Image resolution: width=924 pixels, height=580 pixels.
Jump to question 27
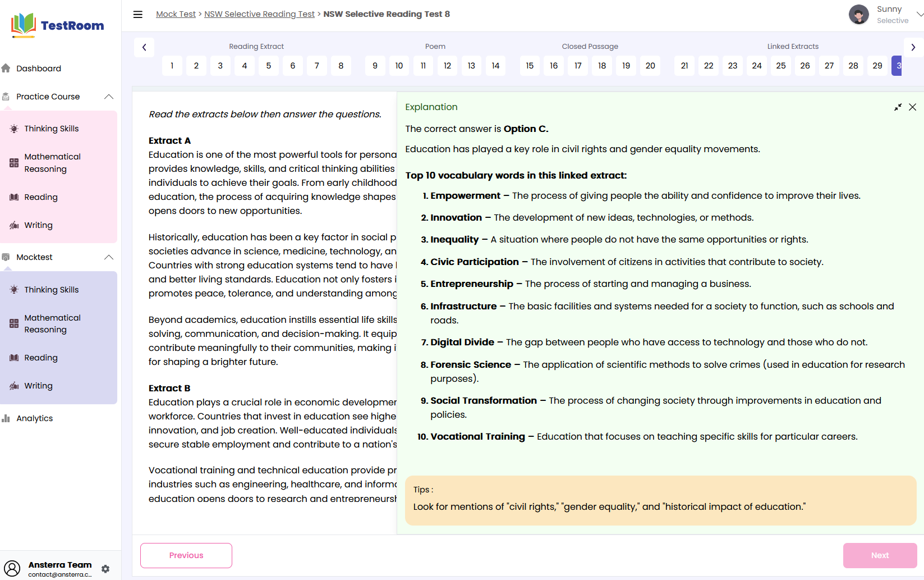(829, 66)
